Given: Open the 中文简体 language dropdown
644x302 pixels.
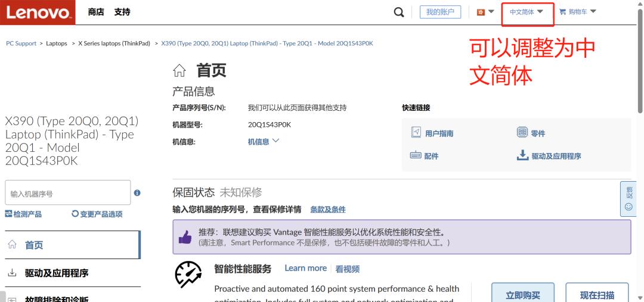Looking at the screenshot, I should point(527,13).
